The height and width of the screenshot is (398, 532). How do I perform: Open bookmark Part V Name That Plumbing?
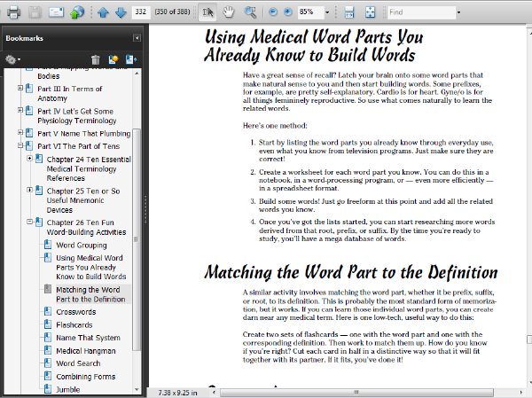point(84,134)
